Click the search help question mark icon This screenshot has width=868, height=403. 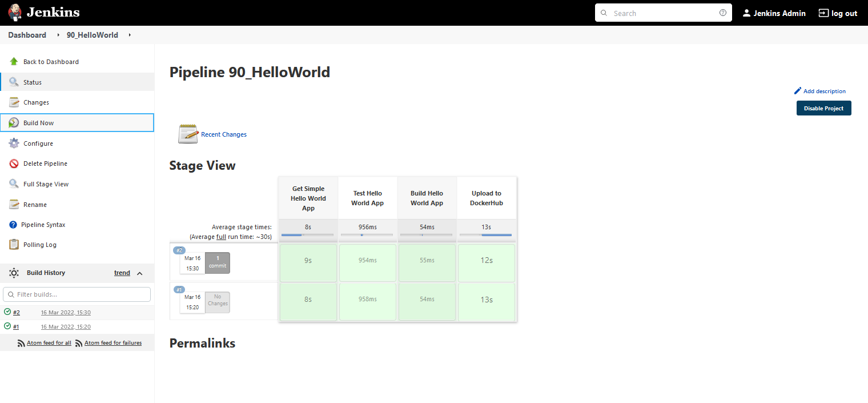tap(723, 13)
